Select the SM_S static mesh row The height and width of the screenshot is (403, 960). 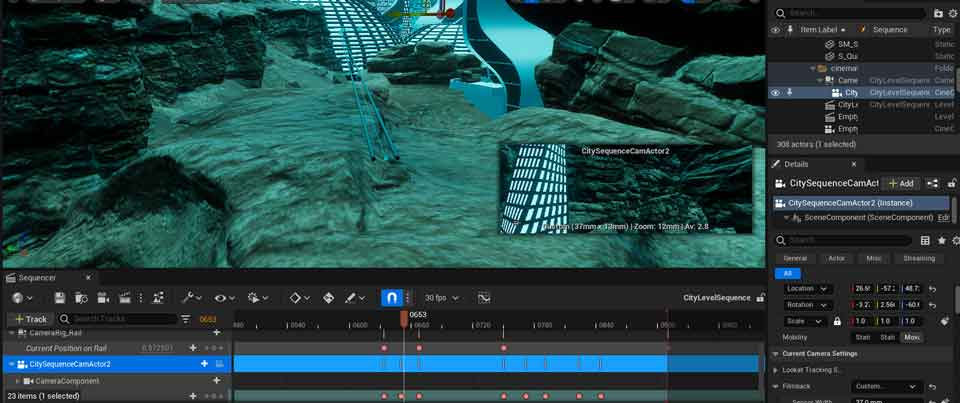(861, 44)
